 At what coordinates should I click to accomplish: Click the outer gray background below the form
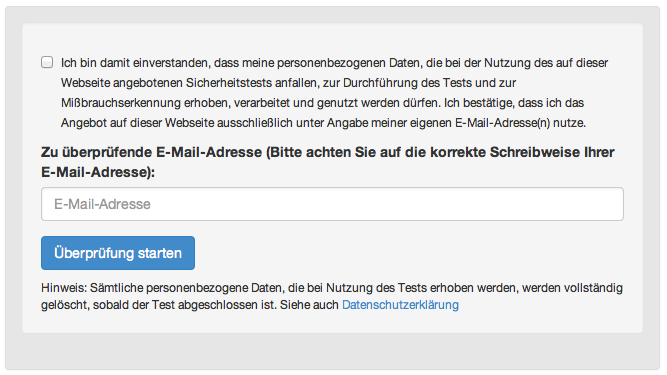click(332, 351)
